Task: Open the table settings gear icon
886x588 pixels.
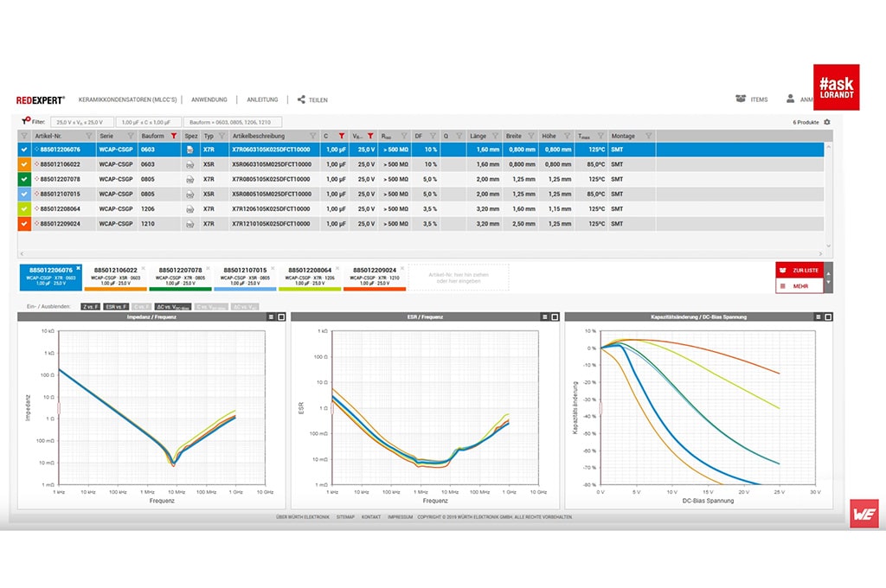Action: coord(827,122)
